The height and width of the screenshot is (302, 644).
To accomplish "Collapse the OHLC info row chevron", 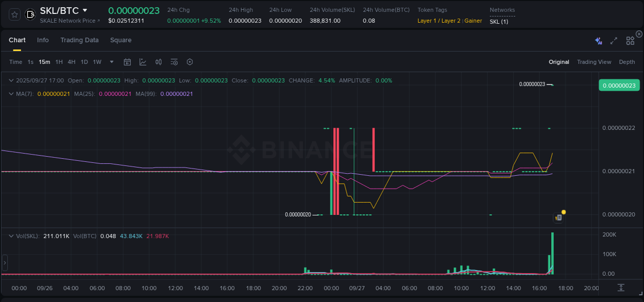I will tap(11, 80).
